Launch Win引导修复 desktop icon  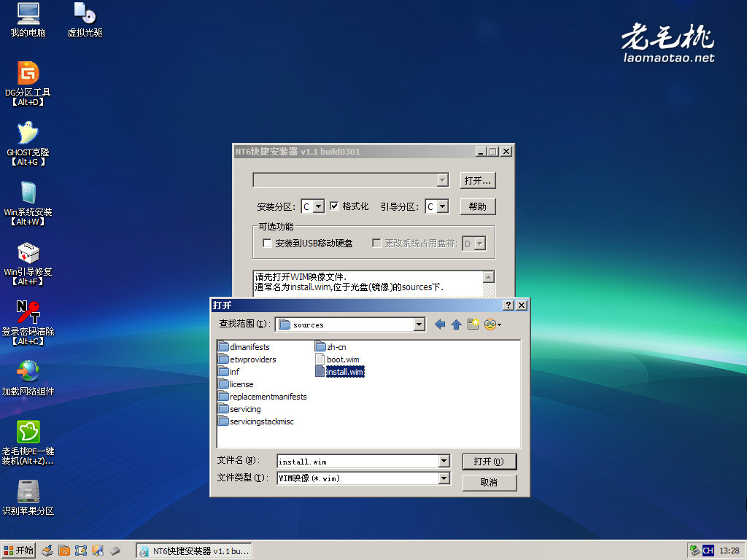coord(28,262)
